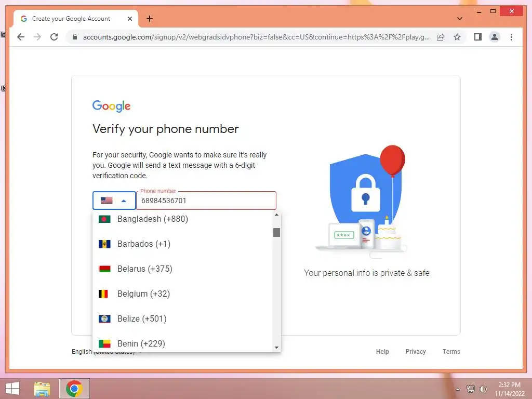Open the Chrome profile avatar
The width and height of the screenshot is (532, 399).
pyautogui.click(x=495, y=37)
